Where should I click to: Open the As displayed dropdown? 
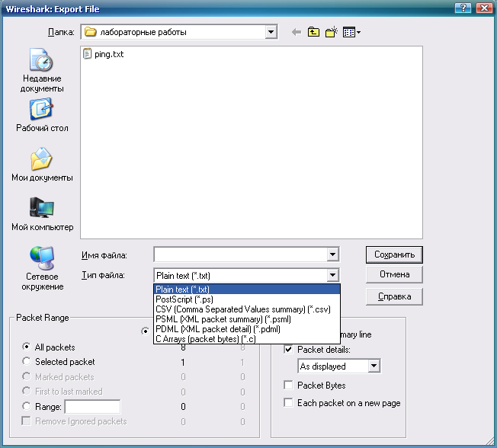(x=374, y=366)
